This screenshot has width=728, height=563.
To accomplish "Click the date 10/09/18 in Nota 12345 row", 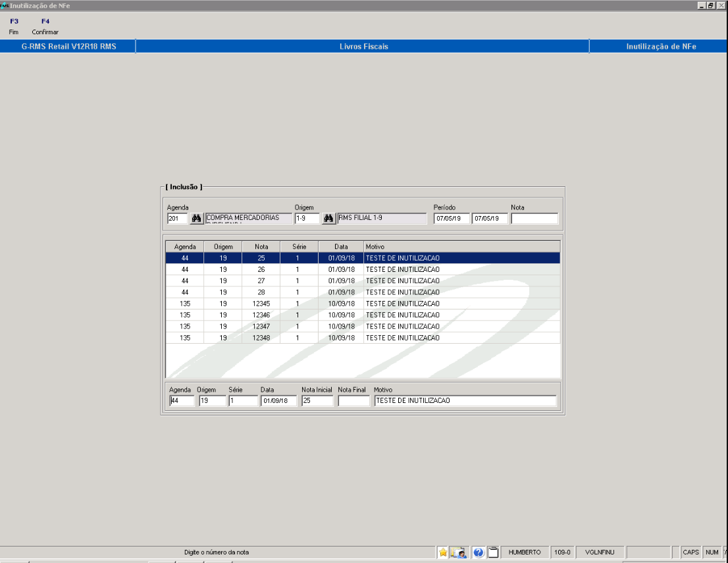I will point(341,304).
